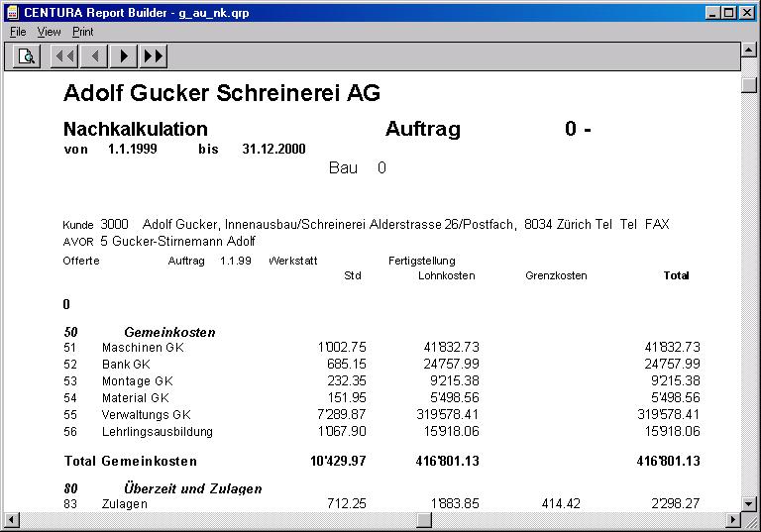Click the 'Offerte' label
This screenshot has height=532, width=761.
(81, 262)
